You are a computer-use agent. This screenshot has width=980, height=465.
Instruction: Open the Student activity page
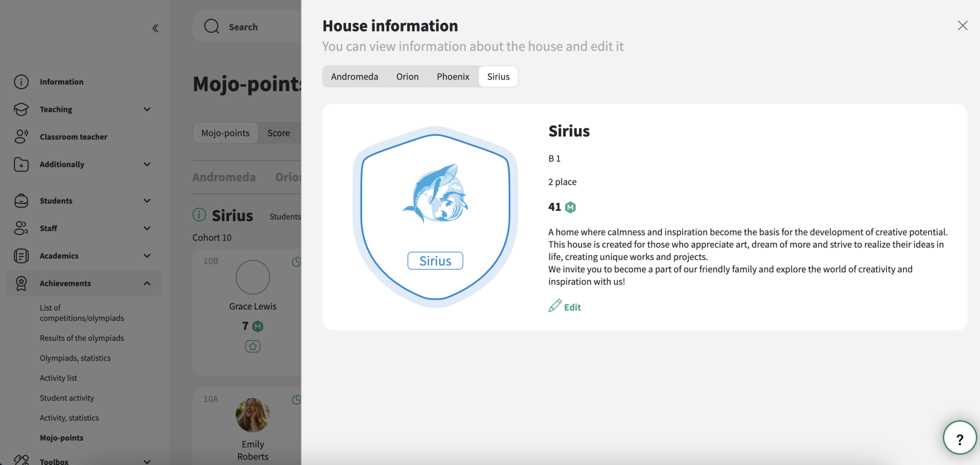[x=67, y=398]
